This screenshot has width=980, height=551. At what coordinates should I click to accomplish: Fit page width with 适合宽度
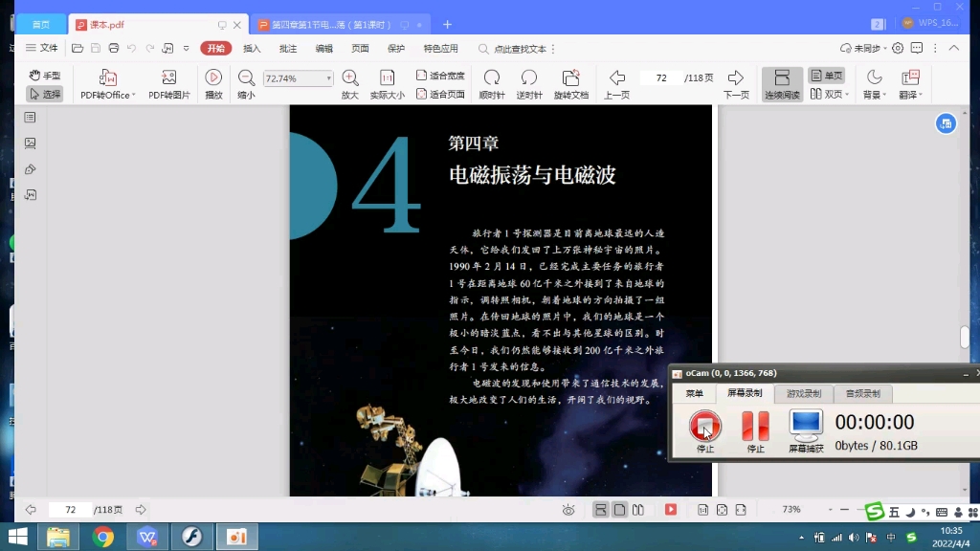click(440, 75)
